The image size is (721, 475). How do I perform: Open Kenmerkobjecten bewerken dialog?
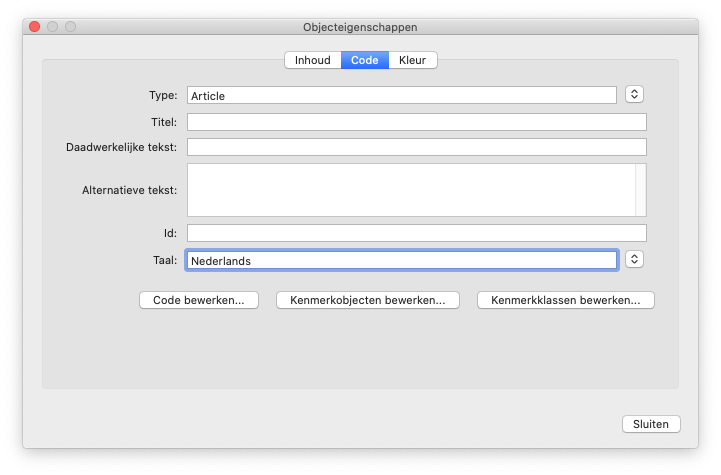[367, 300]
